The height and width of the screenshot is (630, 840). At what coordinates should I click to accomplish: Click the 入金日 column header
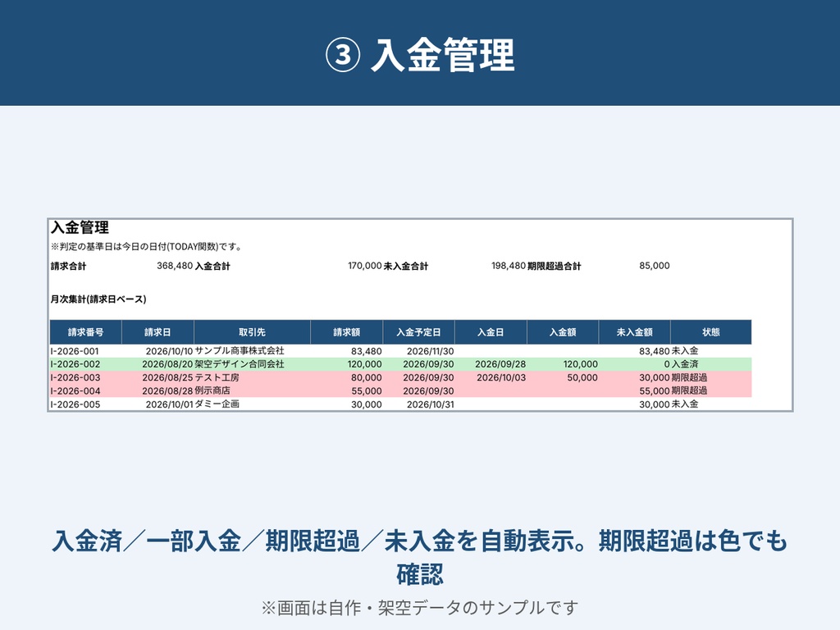pos(491,332)
